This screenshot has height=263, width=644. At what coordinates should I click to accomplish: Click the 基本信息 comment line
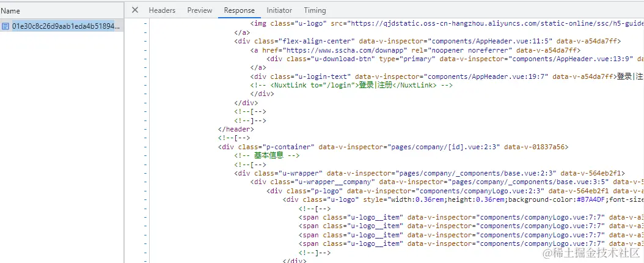pos(266,155)
